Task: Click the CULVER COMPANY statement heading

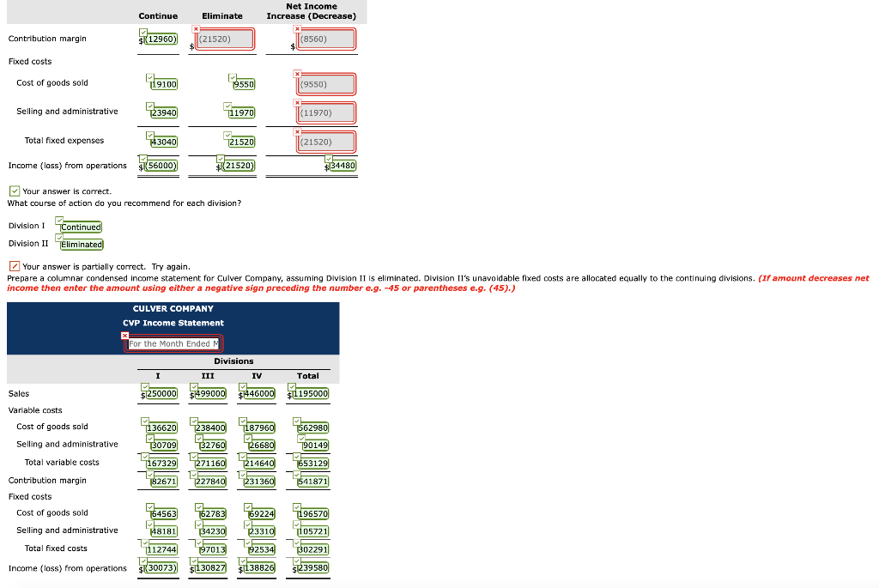Action: coord(173,309)
